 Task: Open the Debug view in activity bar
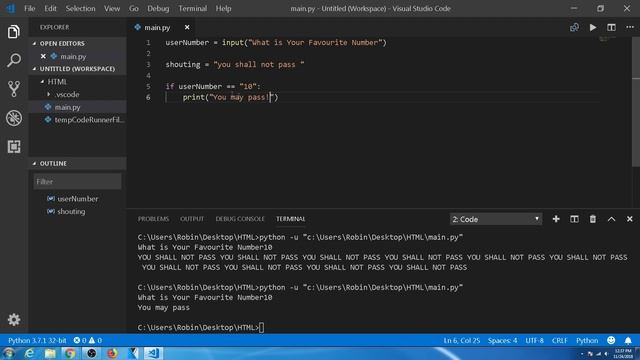click(13, 118)
